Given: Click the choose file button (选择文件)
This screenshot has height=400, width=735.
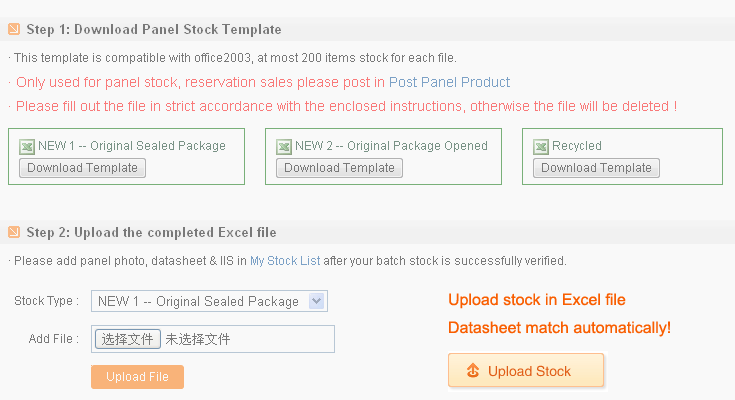Looking at the screenshot, I should click(128, 339).
